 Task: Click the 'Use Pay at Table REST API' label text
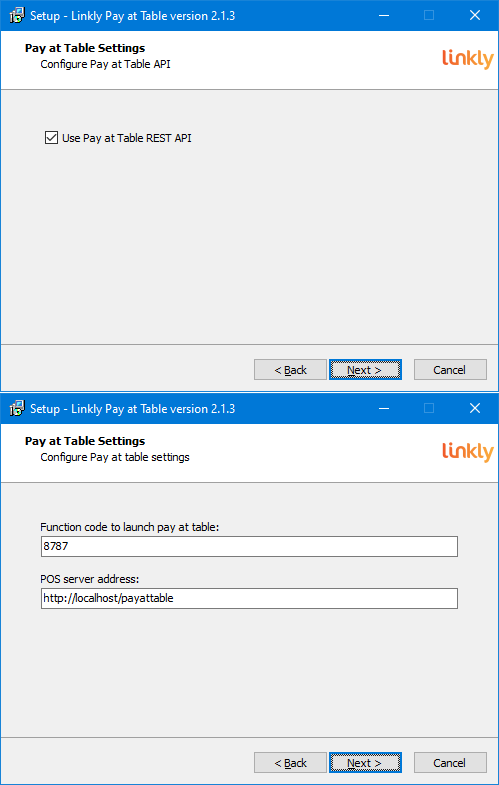[127, 138]
